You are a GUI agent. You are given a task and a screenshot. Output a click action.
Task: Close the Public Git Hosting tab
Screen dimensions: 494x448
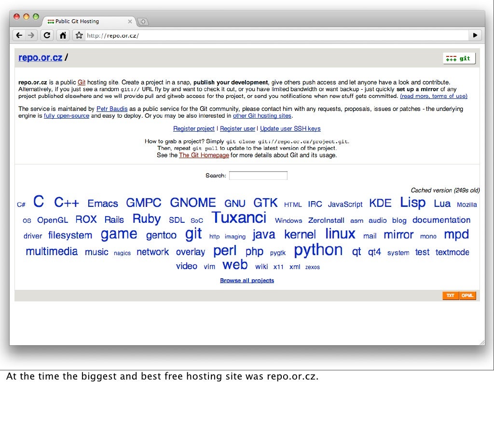point(130,21)
